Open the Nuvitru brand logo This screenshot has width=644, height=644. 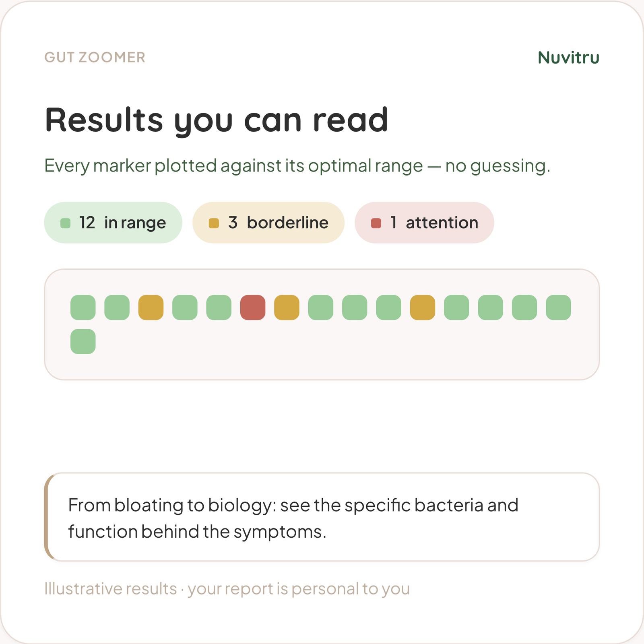[x=568, y=58]
